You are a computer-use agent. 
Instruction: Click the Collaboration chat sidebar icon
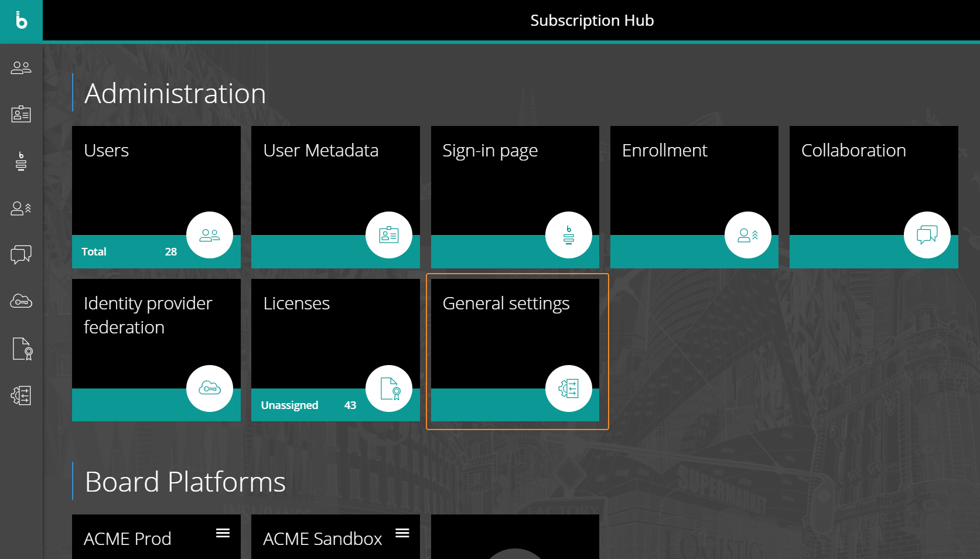coord(21,255)
